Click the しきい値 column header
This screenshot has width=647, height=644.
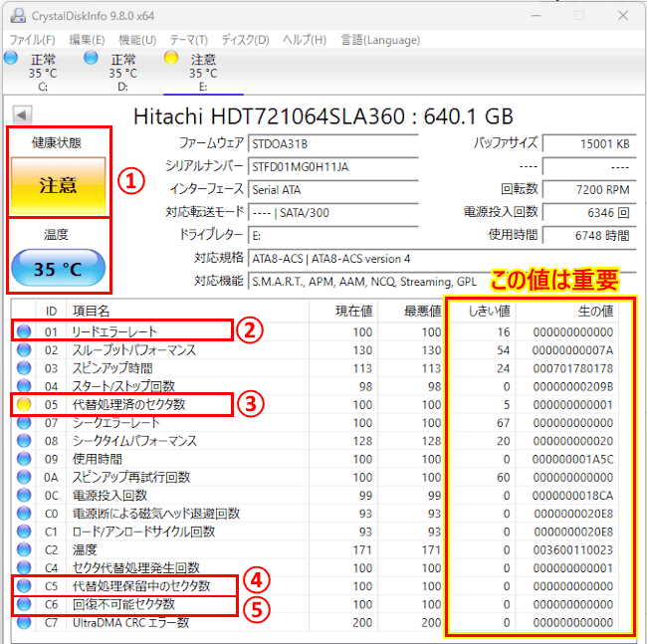[x=481, y=311]
